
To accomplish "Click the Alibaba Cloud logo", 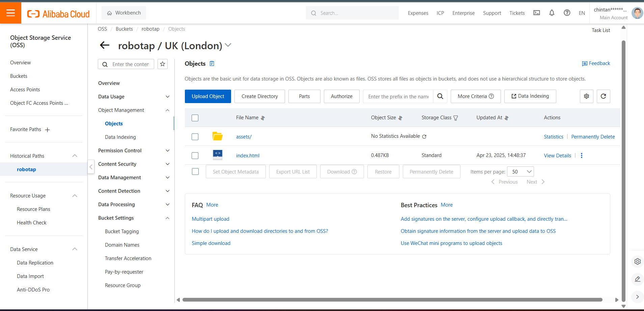I will 58,13.
